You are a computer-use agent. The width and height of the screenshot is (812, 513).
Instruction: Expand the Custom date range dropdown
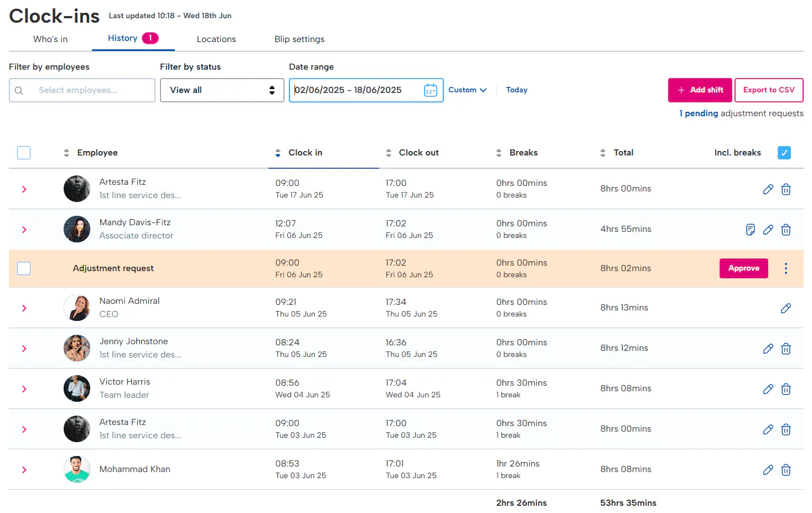click(467, 90)
